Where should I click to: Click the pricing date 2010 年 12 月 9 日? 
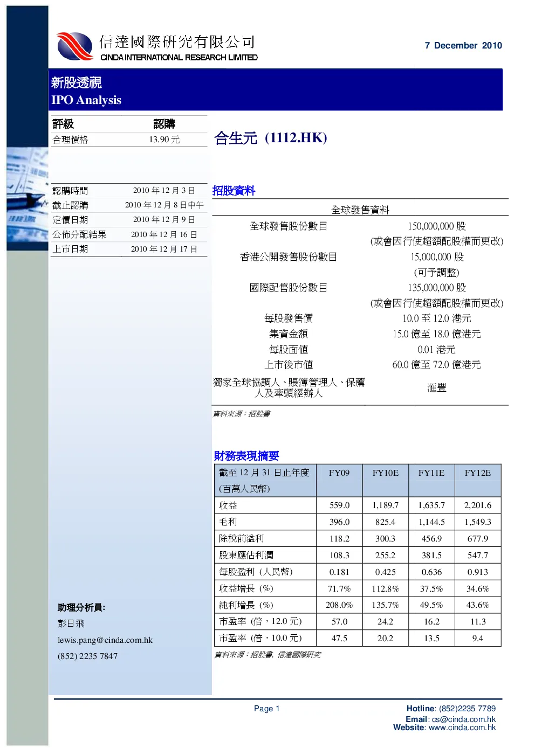pos(164,220)
